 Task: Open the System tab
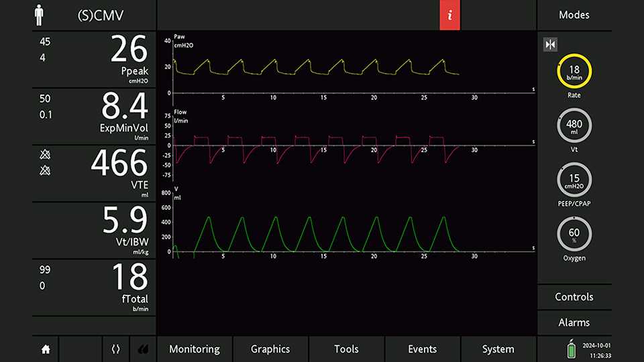(498, 349)
